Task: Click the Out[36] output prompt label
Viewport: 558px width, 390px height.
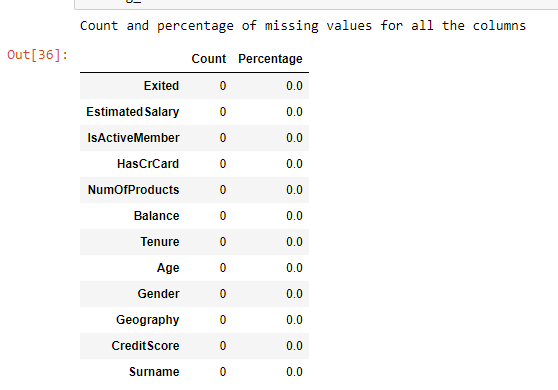Action: pos(37,55)
